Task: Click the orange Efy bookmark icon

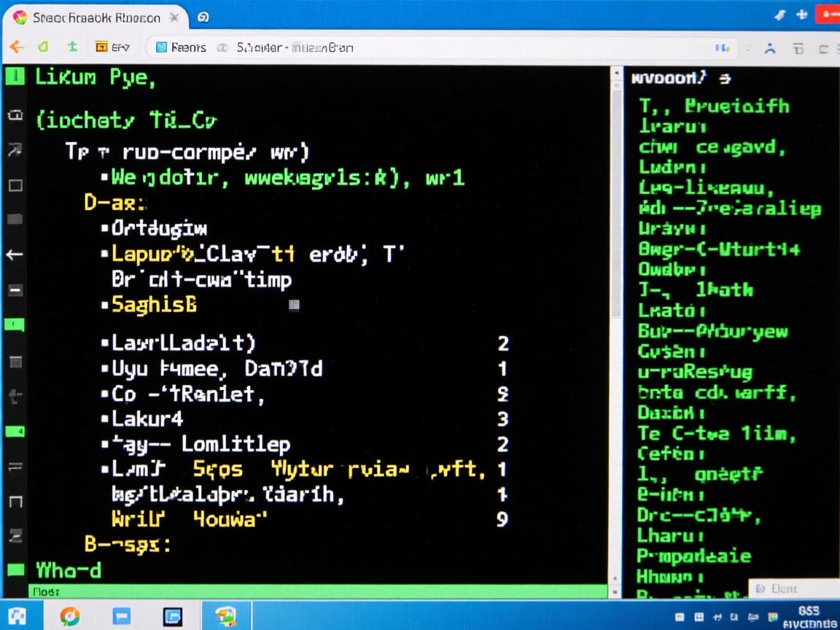Action: click(x=102, y=47)
